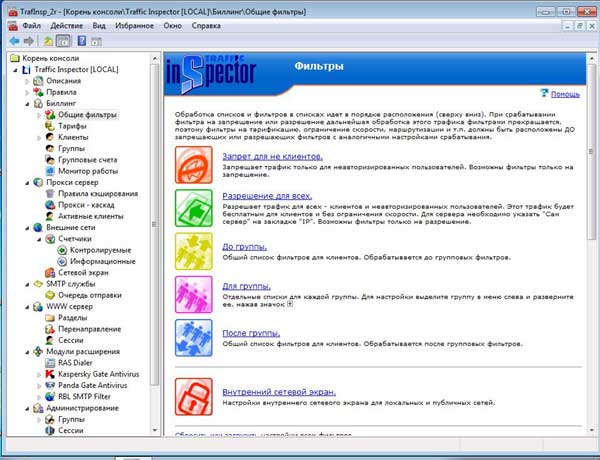This screenshot has width=600, height=460.
Task: Open 'Внутренний сетевой экран' link
Action: coord(279,392)
